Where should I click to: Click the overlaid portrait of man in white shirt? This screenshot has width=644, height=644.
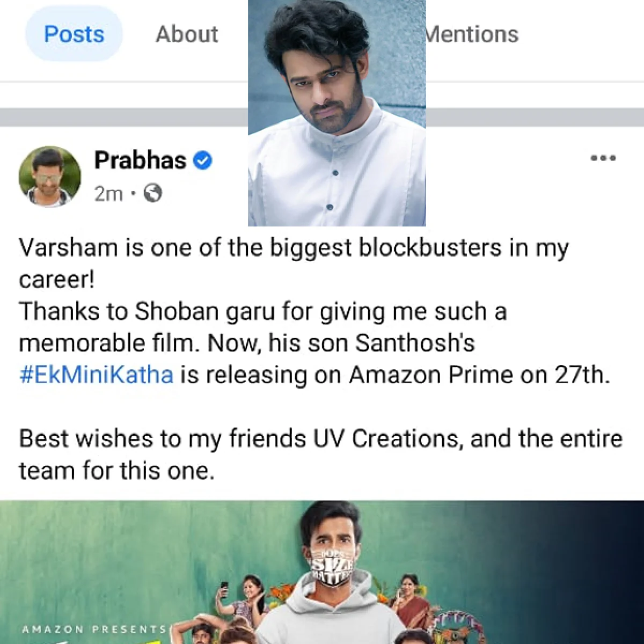click(337, 113)
